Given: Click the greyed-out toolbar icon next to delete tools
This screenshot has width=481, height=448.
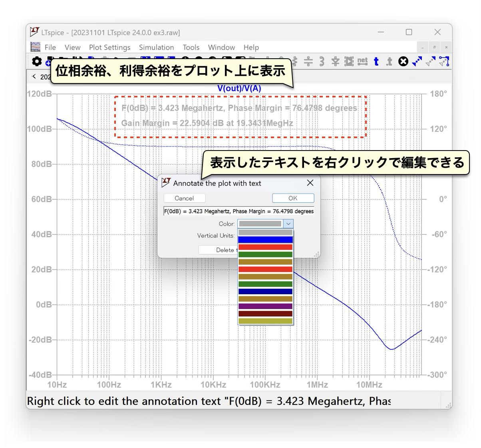Looking at the screenshot, I should click(430, 61).
